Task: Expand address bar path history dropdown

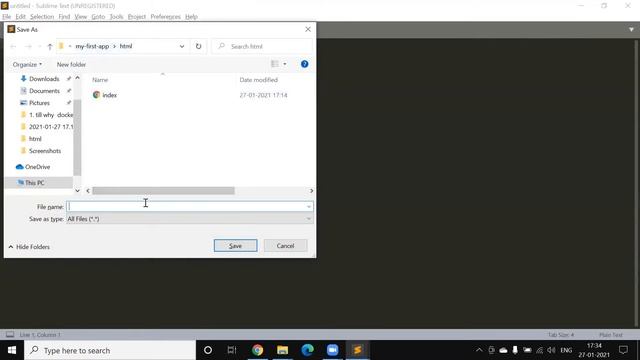Action: (x=182, y=46)
